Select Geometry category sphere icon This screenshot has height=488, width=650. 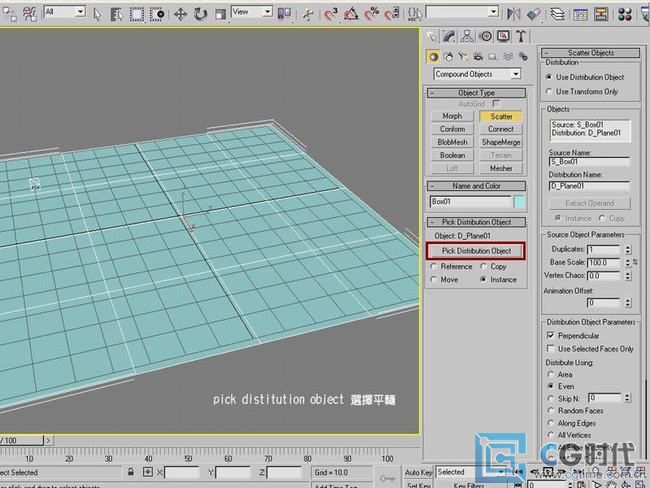pyautogui.click(x=433, y=57)
